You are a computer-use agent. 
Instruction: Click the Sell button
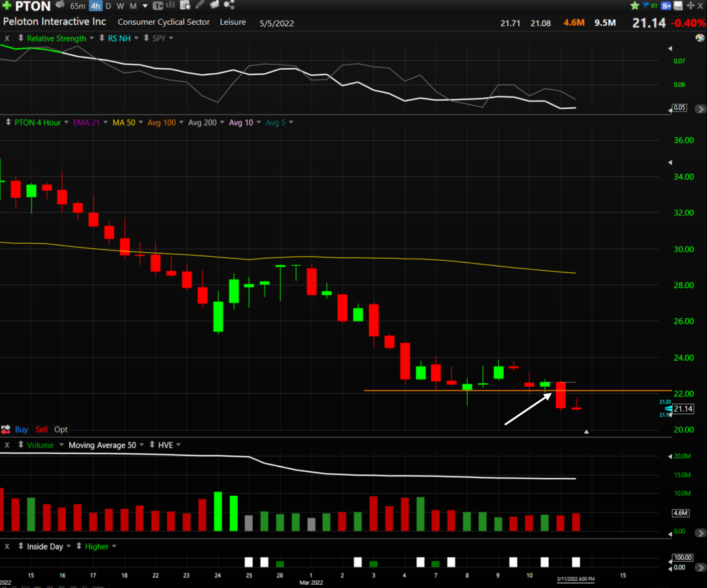point(41,429)
